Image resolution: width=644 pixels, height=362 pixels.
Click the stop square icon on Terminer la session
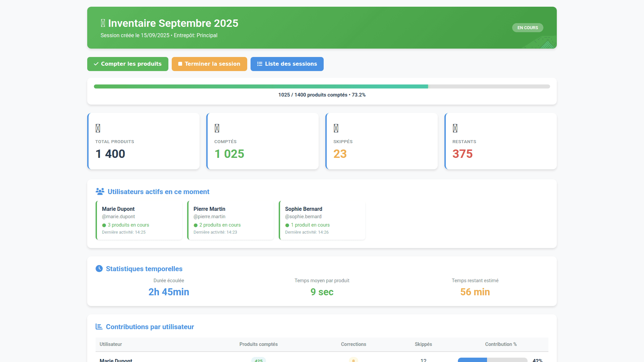click(180, 64)
